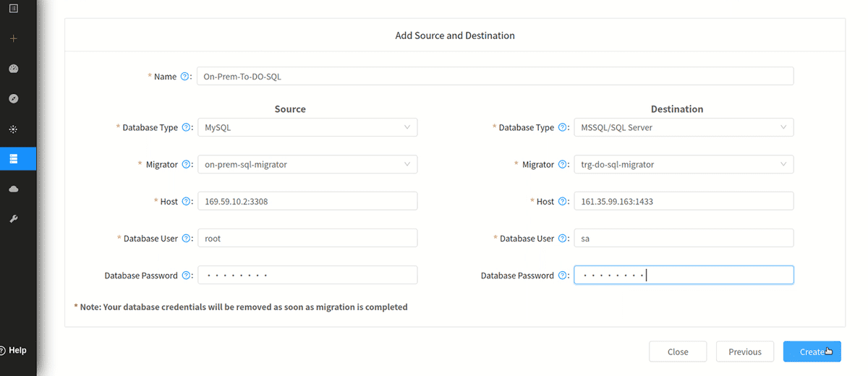868x376 pixels.
Task: Click help icon beside Source Database Password
Action: [x=186, y=275]
